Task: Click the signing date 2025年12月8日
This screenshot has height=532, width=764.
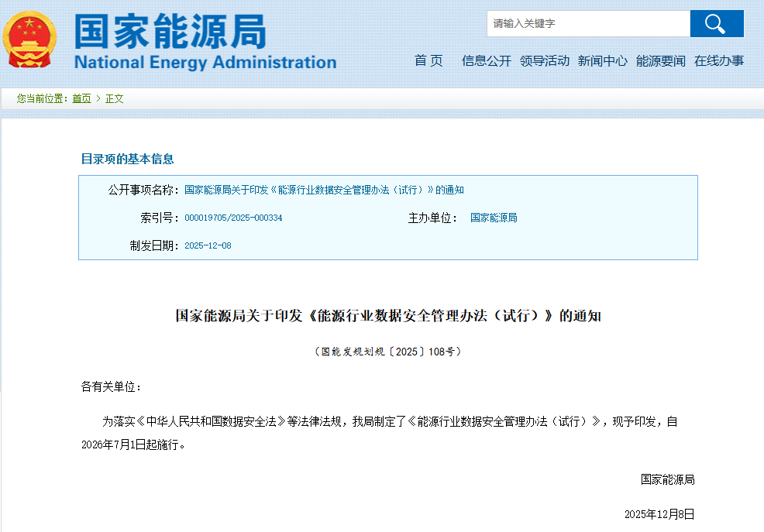Action: point(659,514)
